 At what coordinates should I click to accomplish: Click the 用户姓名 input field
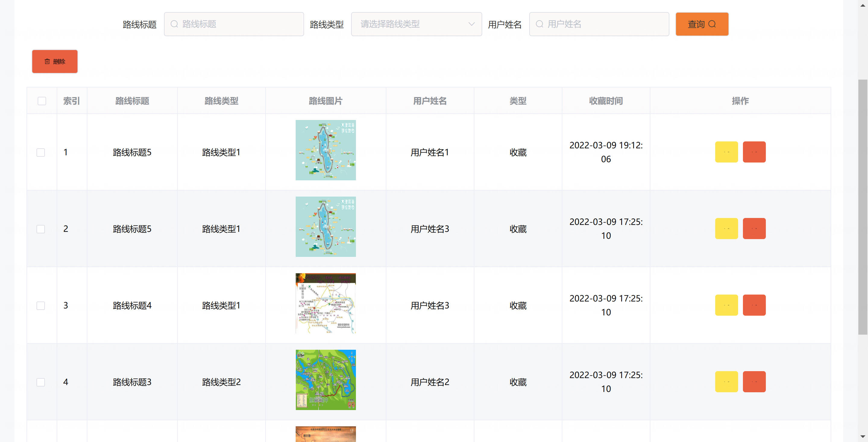(599, 24)
